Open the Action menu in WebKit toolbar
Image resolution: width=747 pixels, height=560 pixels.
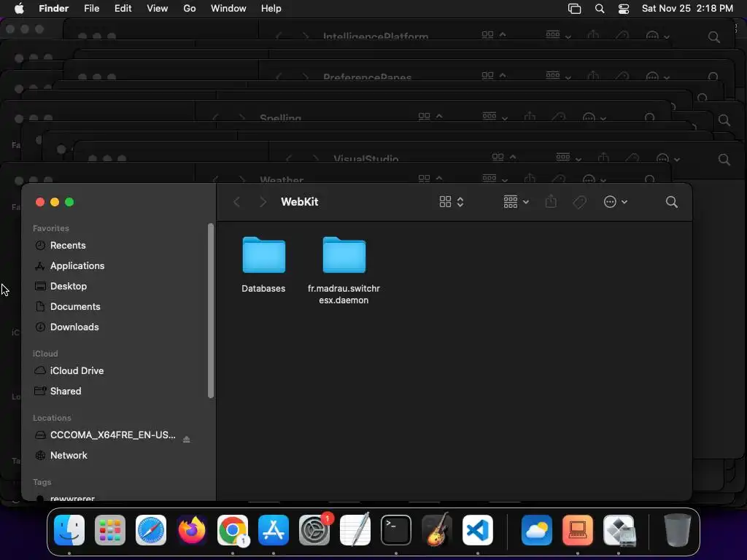pos(615,202)
